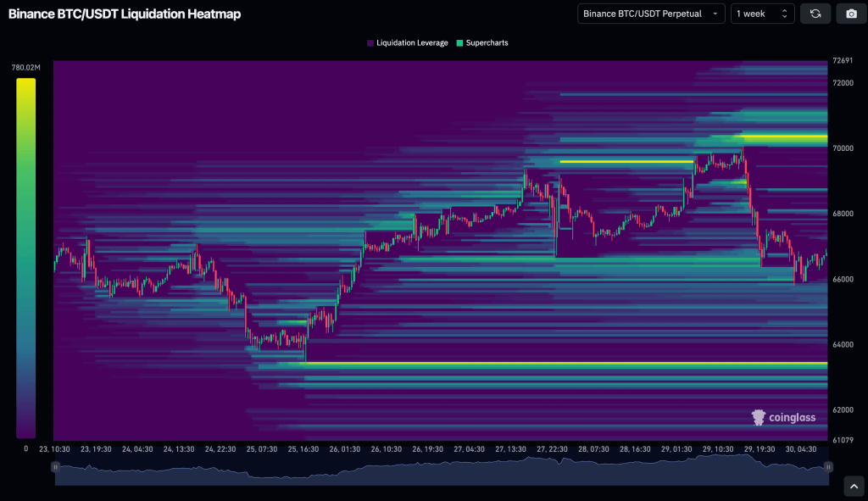Click the 25, 07:30 time axis label

pyautogui.click(x=262, y=449)
